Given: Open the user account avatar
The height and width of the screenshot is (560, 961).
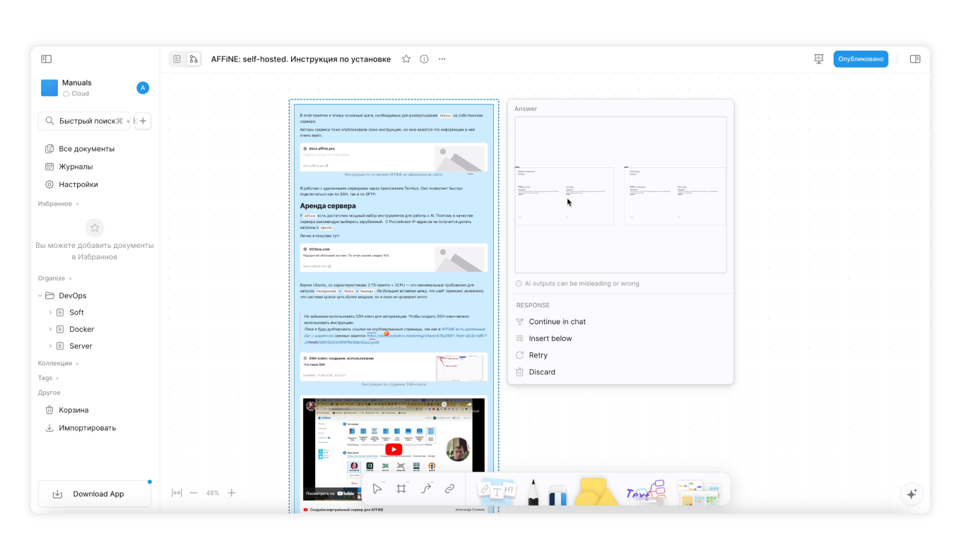Looking at the screenshot, I should click(x=143, y=88).
